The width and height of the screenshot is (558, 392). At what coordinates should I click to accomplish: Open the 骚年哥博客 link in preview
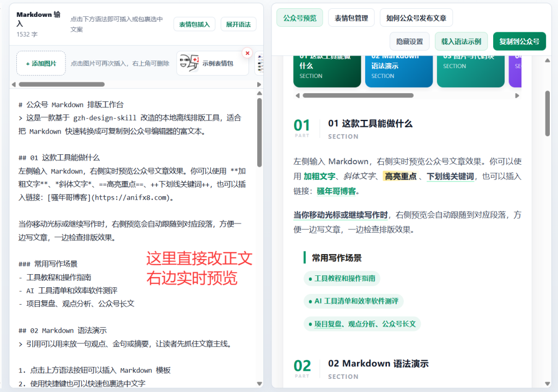(x=336, y=191)
